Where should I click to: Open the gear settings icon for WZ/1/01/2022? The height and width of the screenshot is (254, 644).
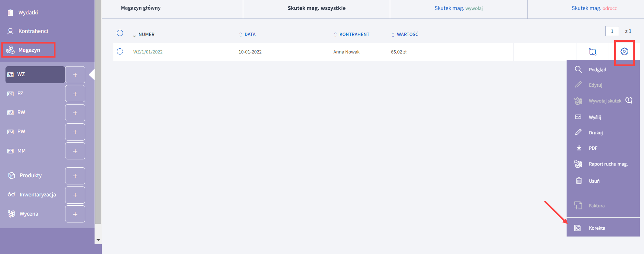click(624, 51)
